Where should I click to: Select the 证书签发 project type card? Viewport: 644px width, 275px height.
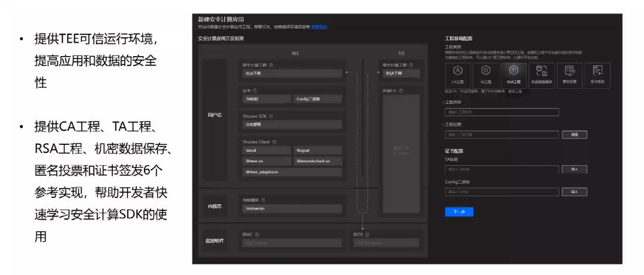pyautogui.click(x=597, y=75)
